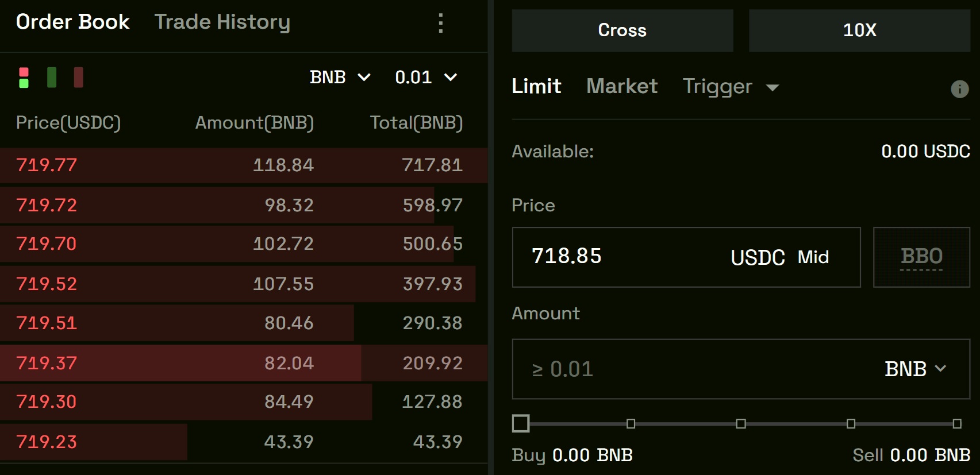Click the available balance 0.00 USDC
This screenshot has height=475, width=980.
tap(925, 152)
